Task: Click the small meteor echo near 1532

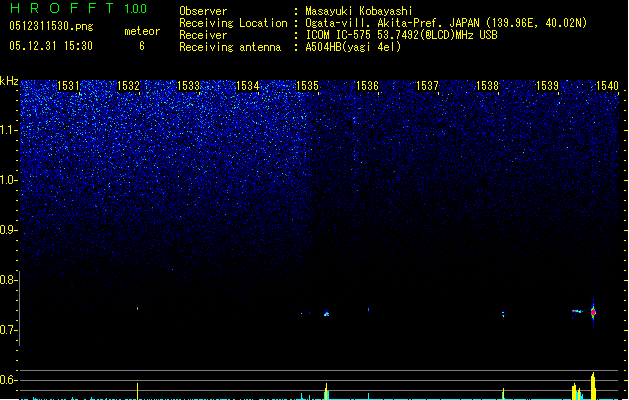Action: click(138, 309)
